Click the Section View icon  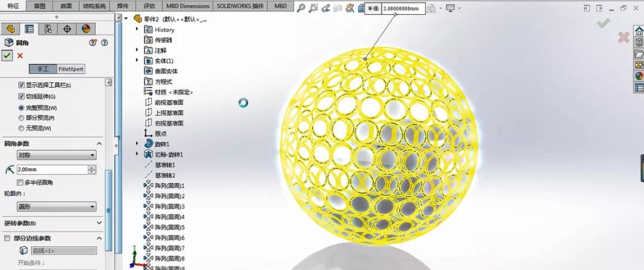tap(338, 8)
